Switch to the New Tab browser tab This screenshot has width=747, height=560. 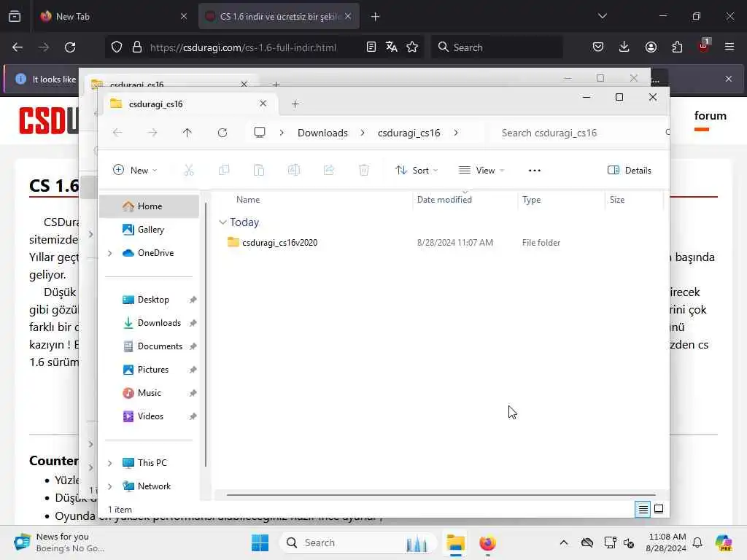pyautogui.click(x=113, y=16)
